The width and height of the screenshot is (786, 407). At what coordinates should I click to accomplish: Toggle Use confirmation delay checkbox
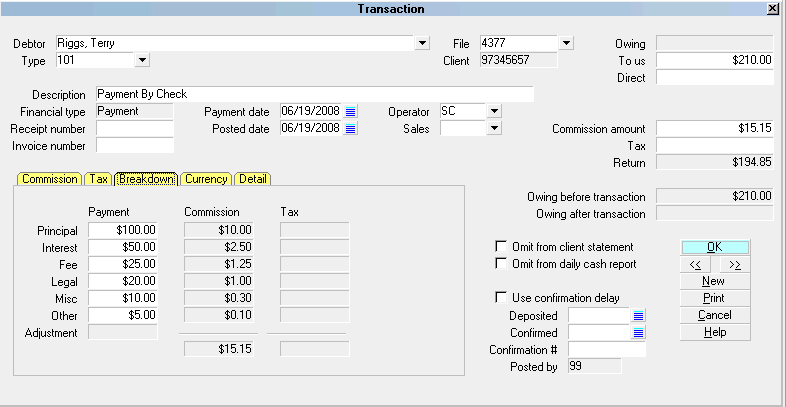[x=502, y=298]
